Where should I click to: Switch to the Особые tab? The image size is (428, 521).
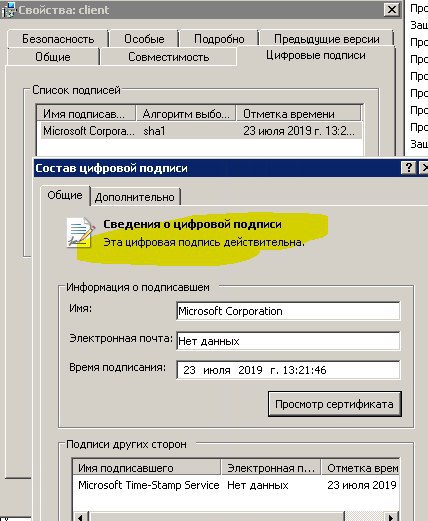pyautogui.click(x=144, y=39)
